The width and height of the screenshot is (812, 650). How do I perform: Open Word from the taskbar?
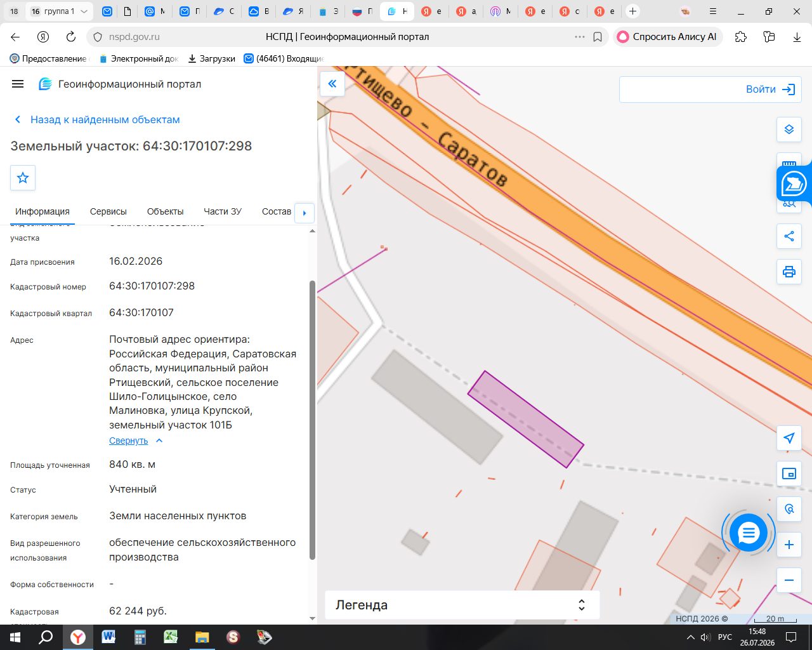[x=108, y=637]
